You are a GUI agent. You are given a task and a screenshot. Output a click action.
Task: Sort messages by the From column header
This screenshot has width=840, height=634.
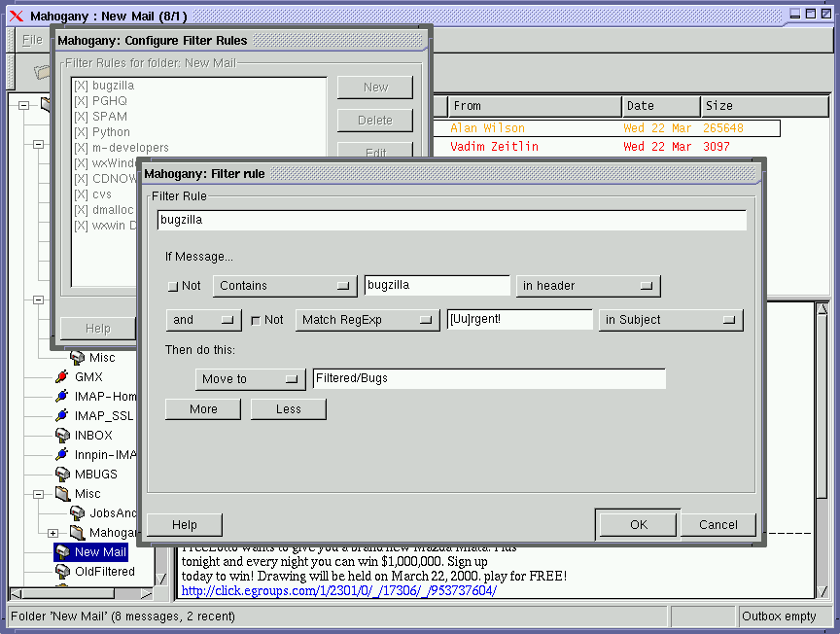535,106
